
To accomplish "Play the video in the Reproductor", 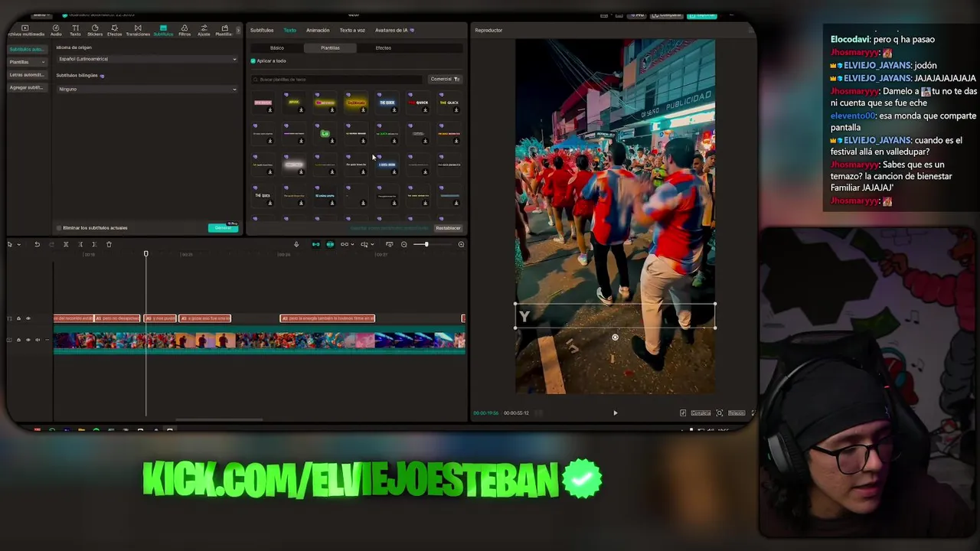I will tap(615, 412).
